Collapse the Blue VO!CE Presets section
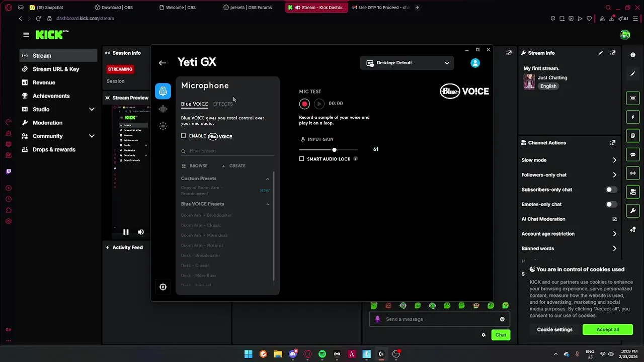The width and height of the screenshot is (644, 362). click(x=268, y=204)
